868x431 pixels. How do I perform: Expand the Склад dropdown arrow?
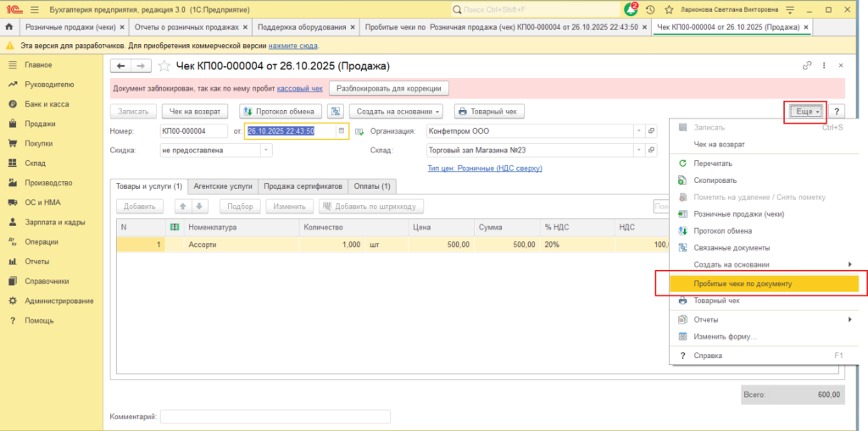(638, 150)
